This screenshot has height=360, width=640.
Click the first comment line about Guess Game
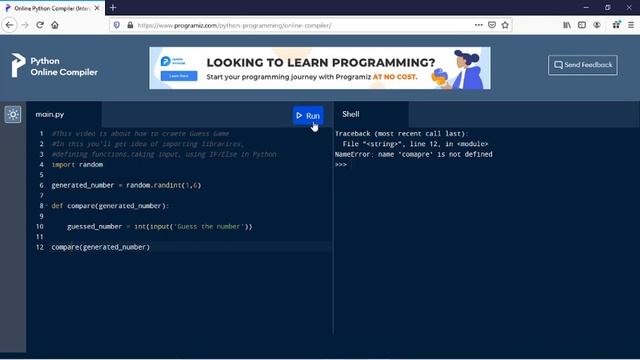140,133
